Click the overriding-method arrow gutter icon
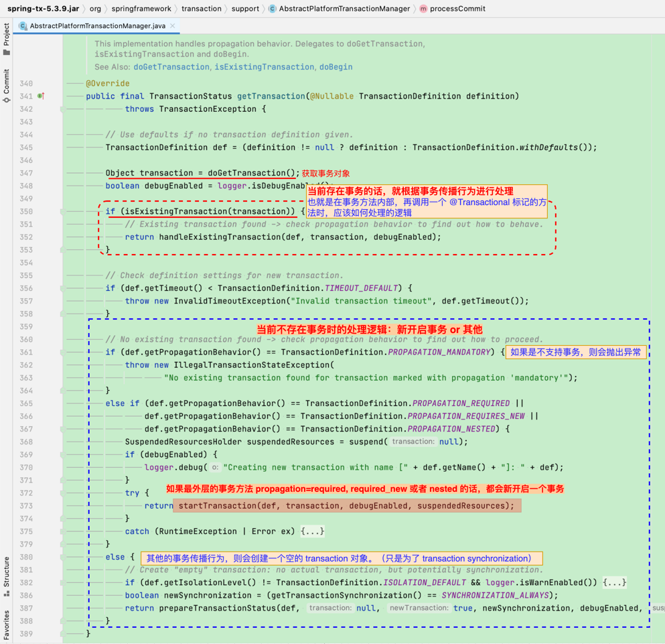 click(x=43, y=96)
